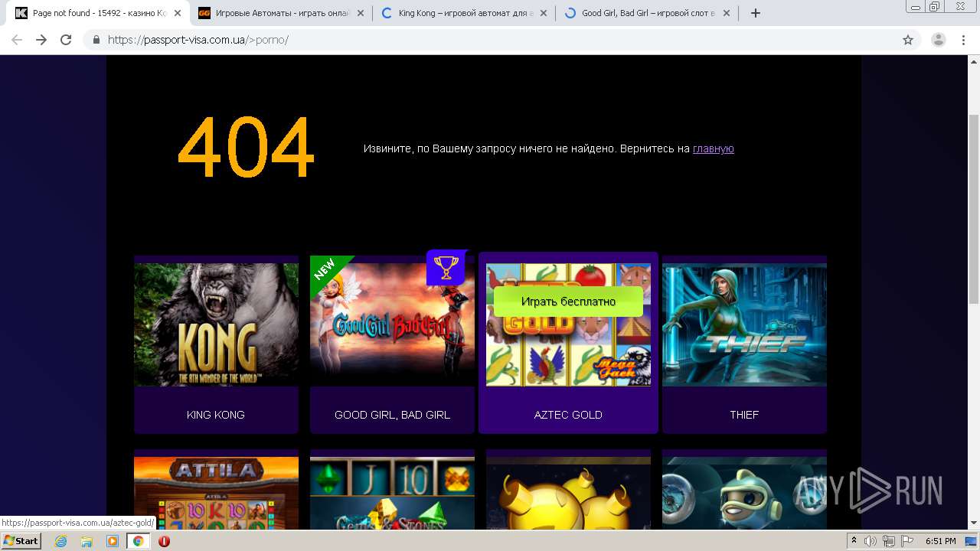Close the 'Page not found' tab
Screen dimensions: 980x551
[x=178, y=13]
